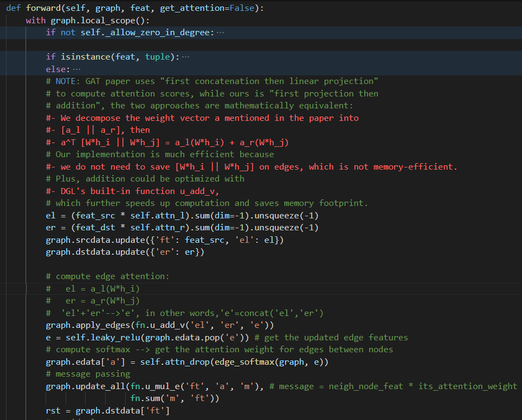Click the 'el = (feat_src * self.attn_l)' line
This screenshot has height=420, width=522.
click(182, 216)
